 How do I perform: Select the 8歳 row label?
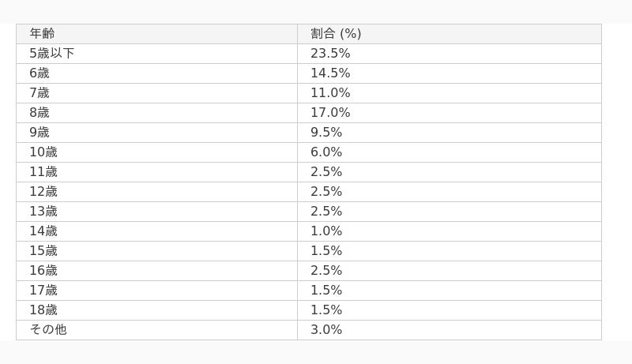[39, 113]
